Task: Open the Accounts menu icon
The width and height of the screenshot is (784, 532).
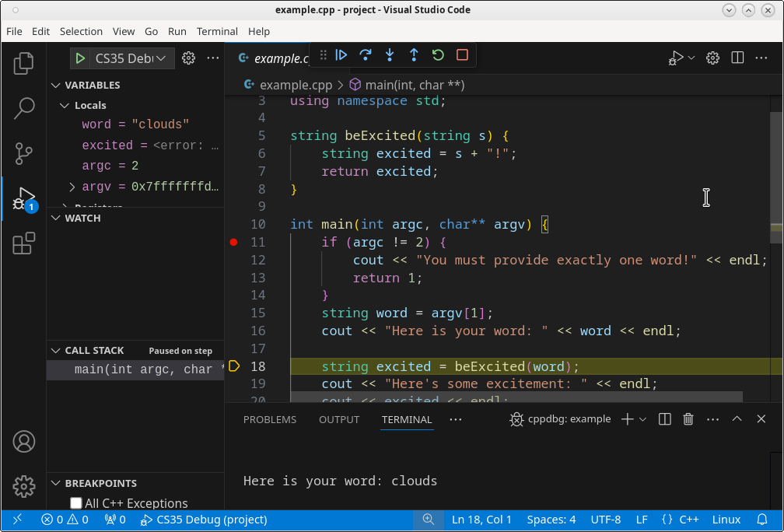Action: [23, 442]
